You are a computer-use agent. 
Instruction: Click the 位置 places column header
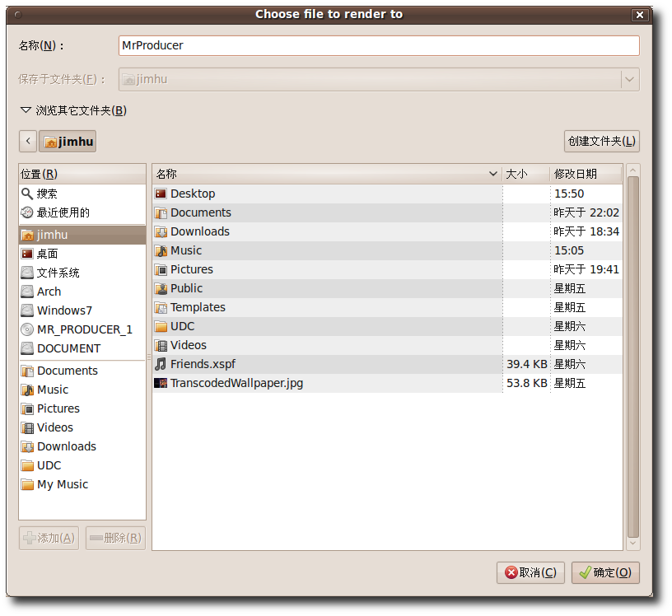(82, 174)
